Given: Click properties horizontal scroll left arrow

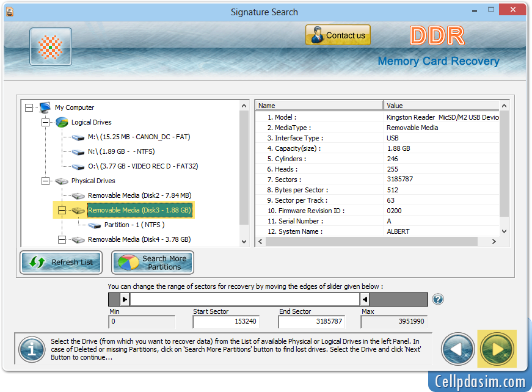Looking at the screenshot, I should 260,241.
